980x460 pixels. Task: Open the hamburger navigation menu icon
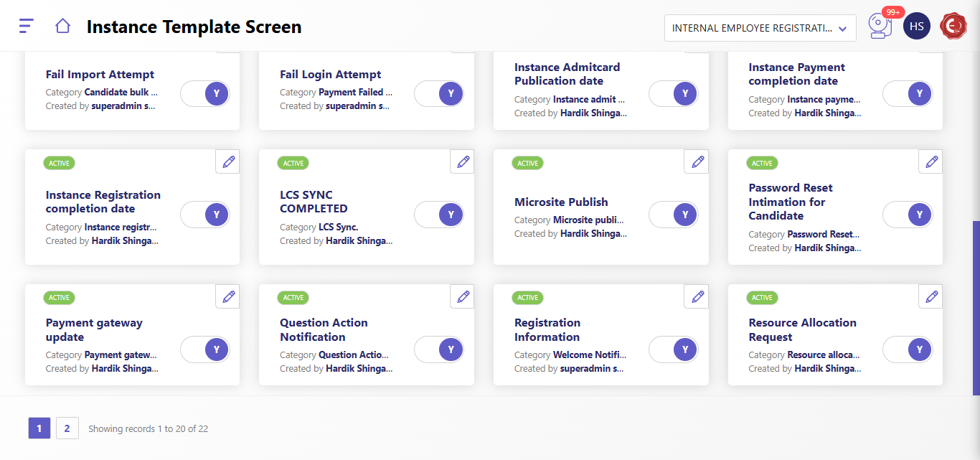tap(26, 27)
